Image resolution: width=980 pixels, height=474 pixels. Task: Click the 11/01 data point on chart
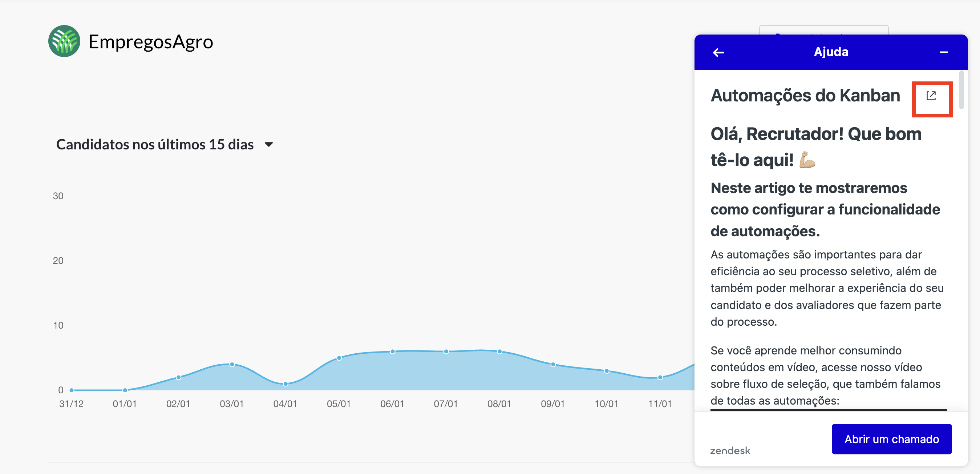pos(660,377)
